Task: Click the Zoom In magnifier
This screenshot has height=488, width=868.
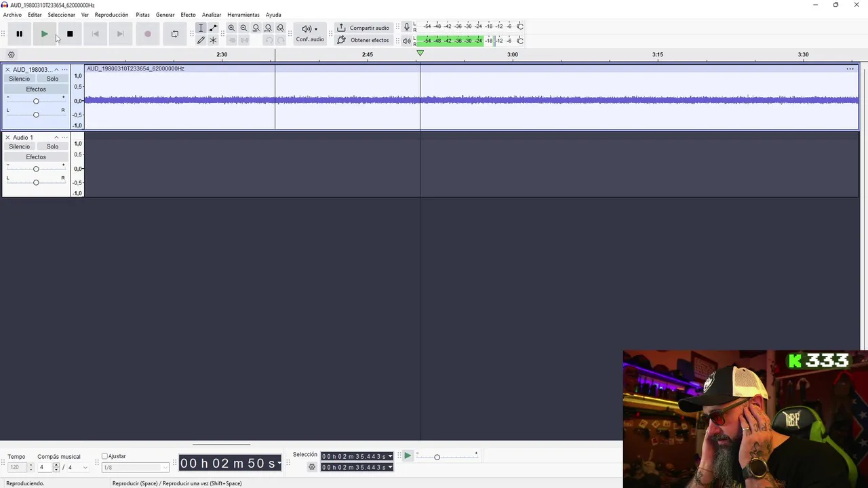Action: pos(231,28)
